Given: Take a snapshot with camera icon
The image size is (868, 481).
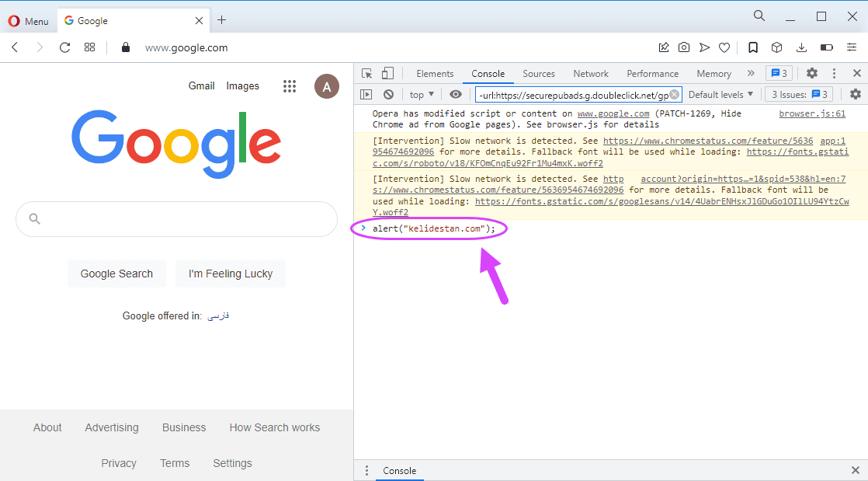Looking at the screenshot, I should pos(684,47).
